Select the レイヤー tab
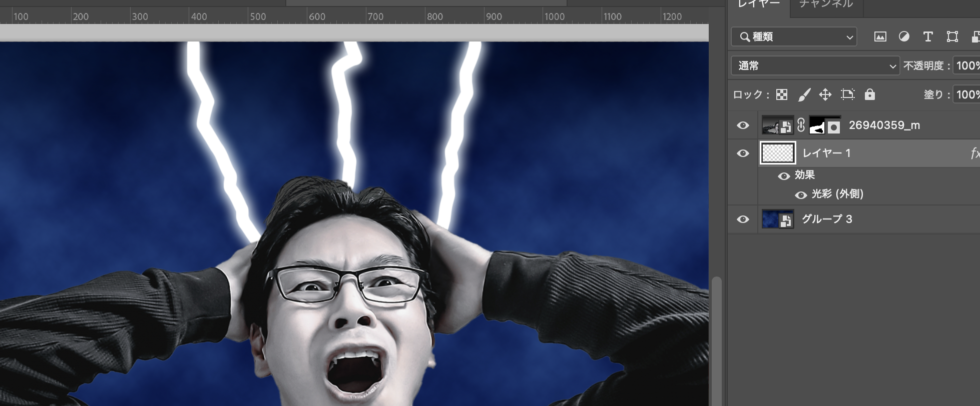This screenshot has width=980, height=406. (x=759, y=5)
